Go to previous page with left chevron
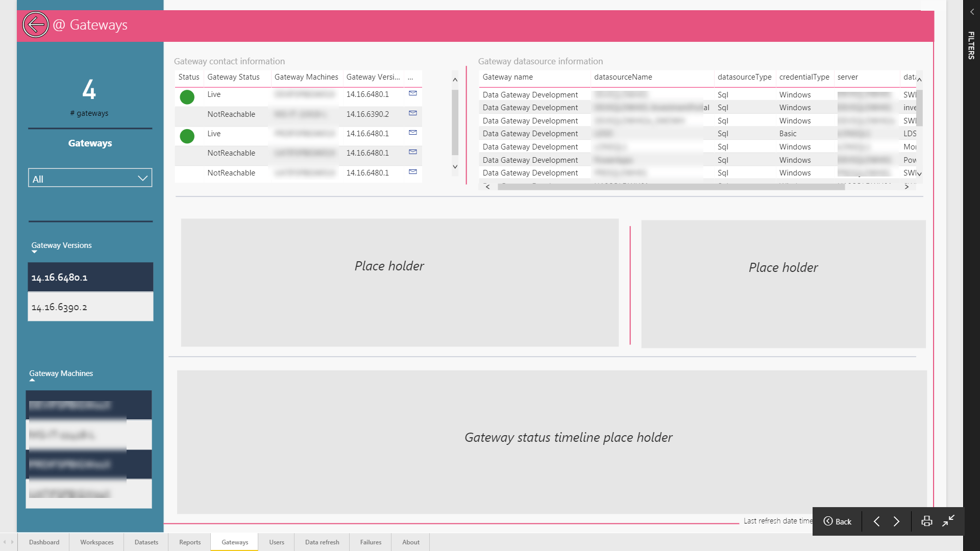 pos(876,521)
